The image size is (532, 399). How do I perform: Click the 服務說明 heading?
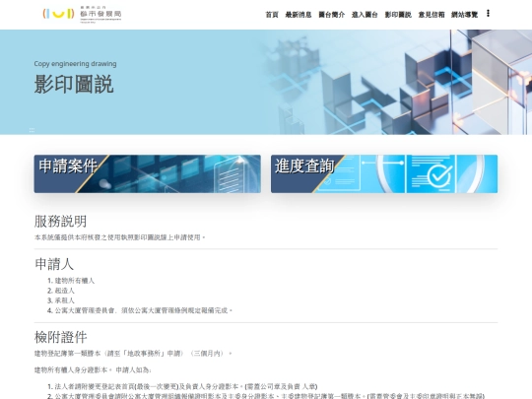click(60, 222)
